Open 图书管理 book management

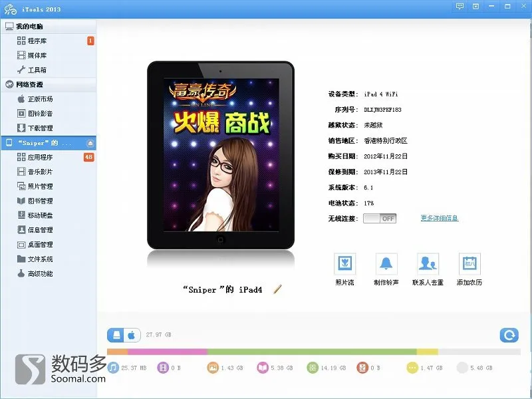coord(48,201)
